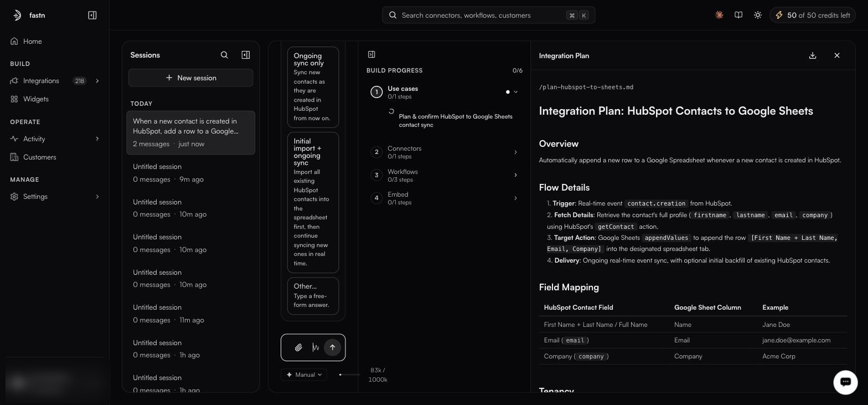Collapse the left sidebar with the panel icon
The image size is (868, 405).
(92, 15)
